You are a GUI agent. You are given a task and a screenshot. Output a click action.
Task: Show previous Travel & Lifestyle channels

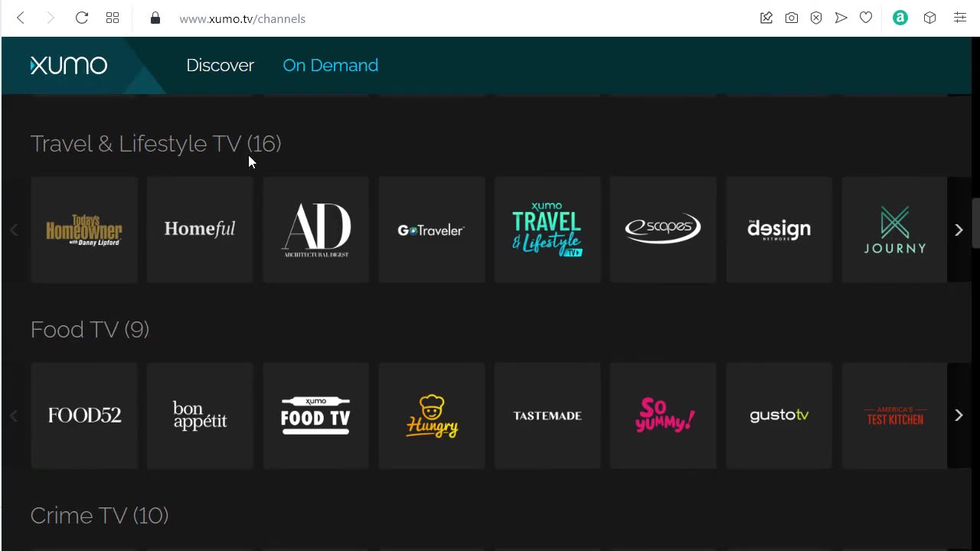coord(14,230)
